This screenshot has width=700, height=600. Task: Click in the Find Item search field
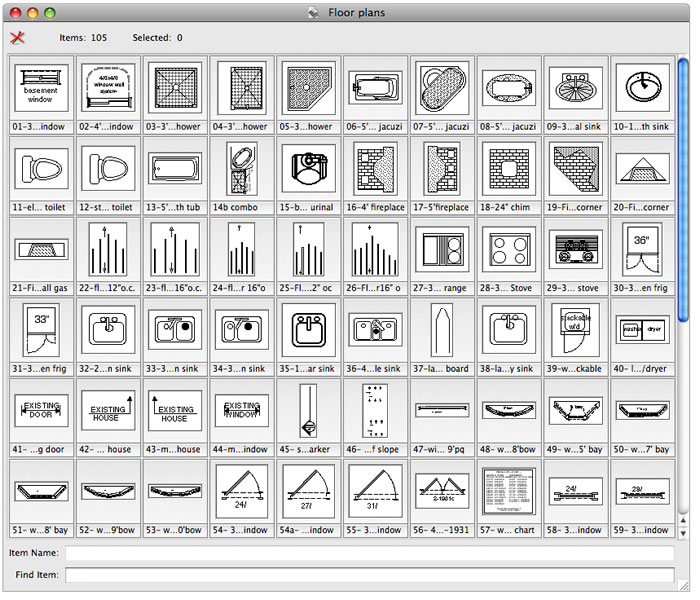pos(370,575)
